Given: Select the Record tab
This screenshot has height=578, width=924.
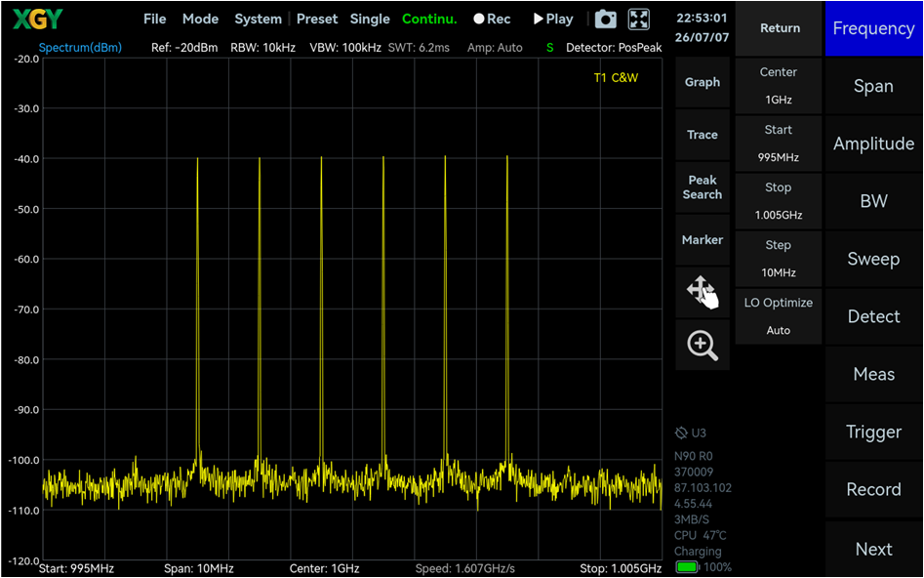Looking at the screenshot, I should (x=874, y=489).
